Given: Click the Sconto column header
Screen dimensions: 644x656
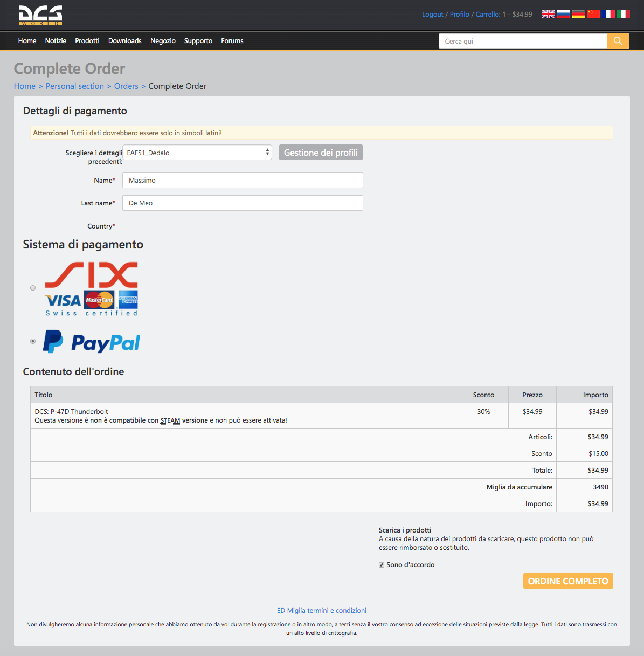Looking at the screenshot, I should coord(483,395).
